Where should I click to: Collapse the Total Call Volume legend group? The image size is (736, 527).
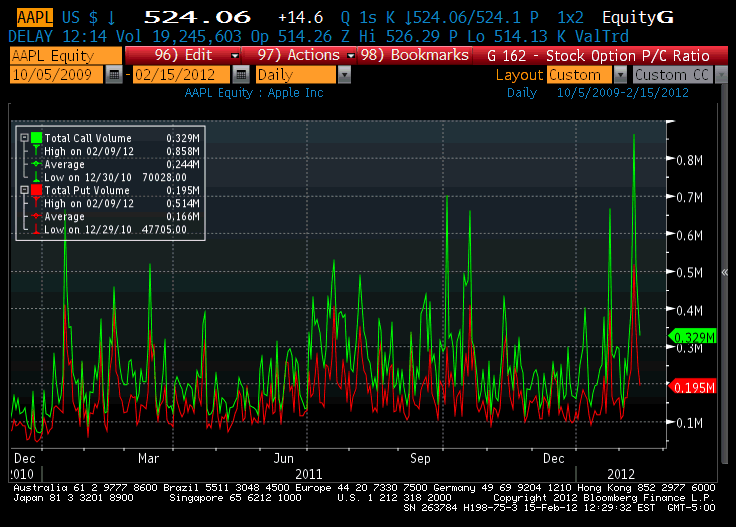[24, 138]
